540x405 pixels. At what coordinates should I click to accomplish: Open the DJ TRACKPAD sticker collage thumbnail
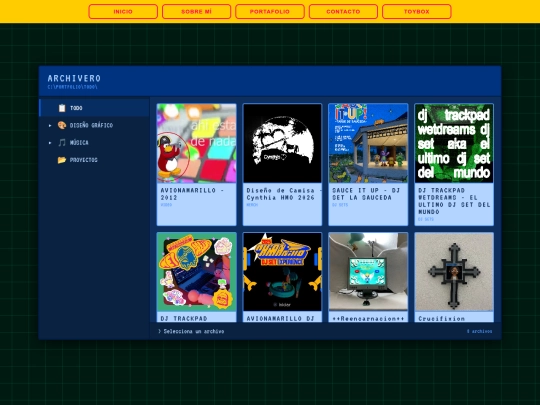[197, 272]
